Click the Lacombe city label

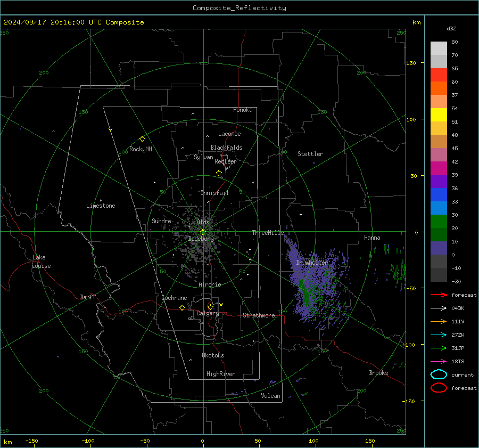point(229,134)
